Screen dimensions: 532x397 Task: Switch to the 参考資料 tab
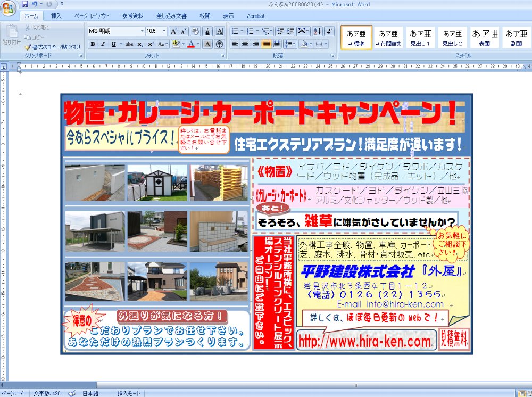[132, 16]
